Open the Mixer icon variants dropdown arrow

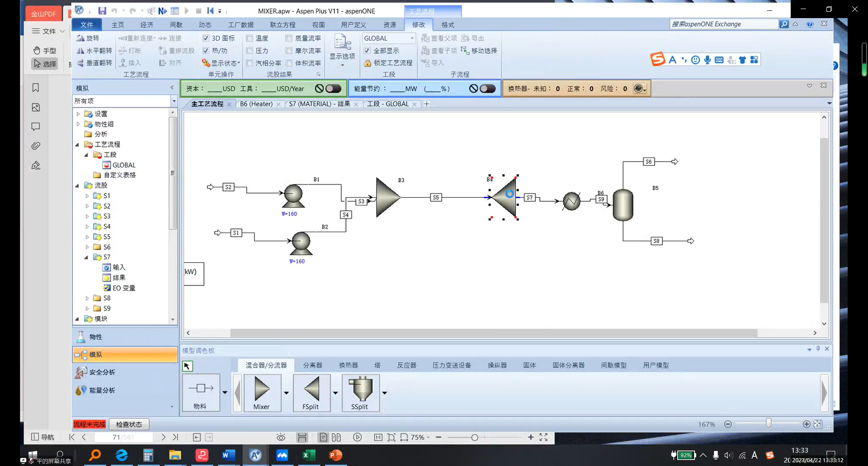[x=286, y=393]
